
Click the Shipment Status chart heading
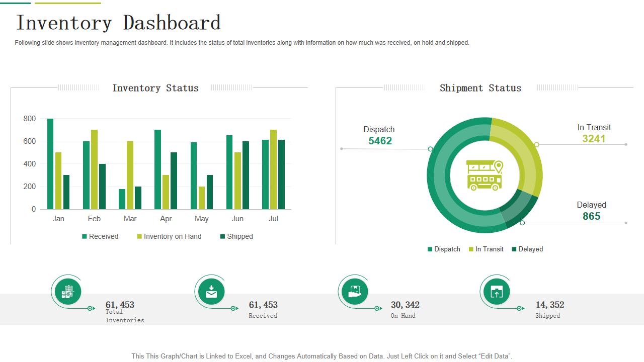pos(480,88)
